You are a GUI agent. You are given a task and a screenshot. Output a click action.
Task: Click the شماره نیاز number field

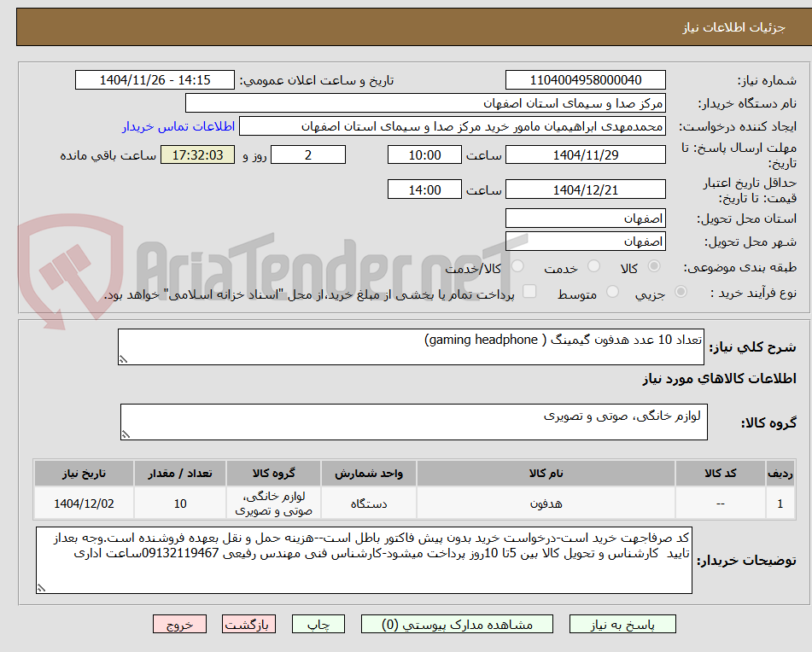(x=586, y=80)
